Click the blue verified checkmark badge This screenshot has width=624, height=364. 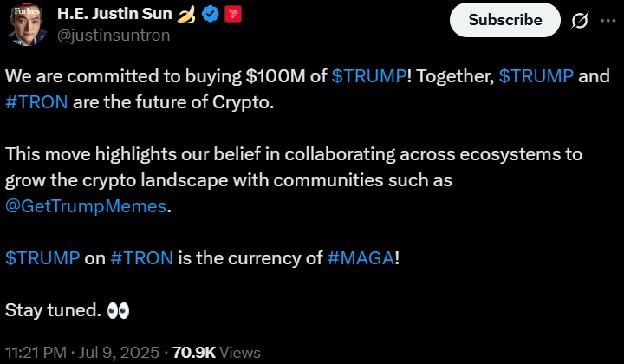click(209, 15)
